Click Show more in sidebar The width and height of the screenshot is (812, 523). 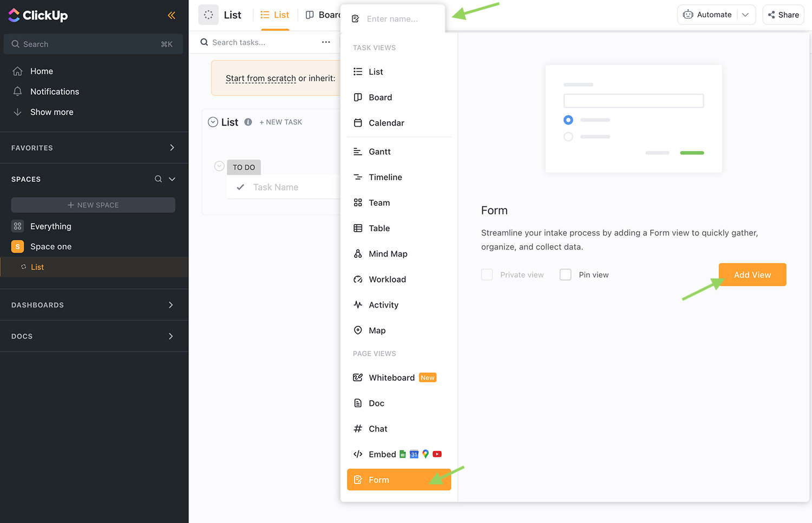tap(51, 112)
